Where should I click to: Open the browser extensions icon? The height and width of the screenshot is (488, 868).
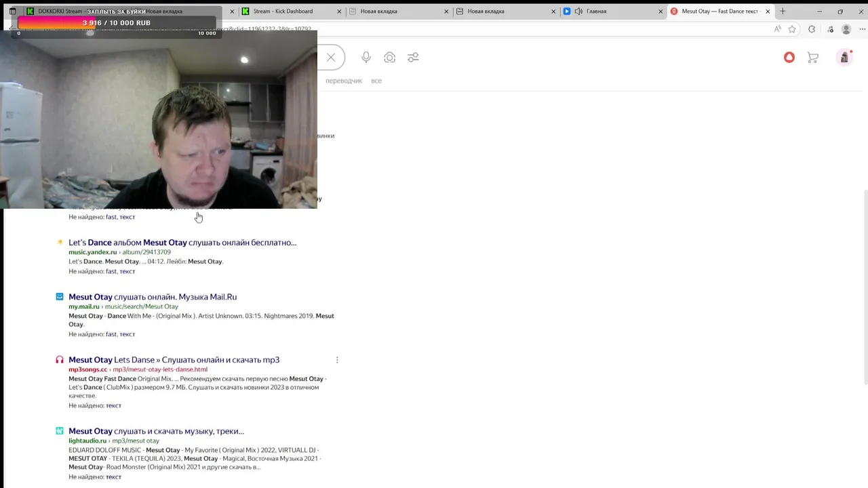(812, 29)
